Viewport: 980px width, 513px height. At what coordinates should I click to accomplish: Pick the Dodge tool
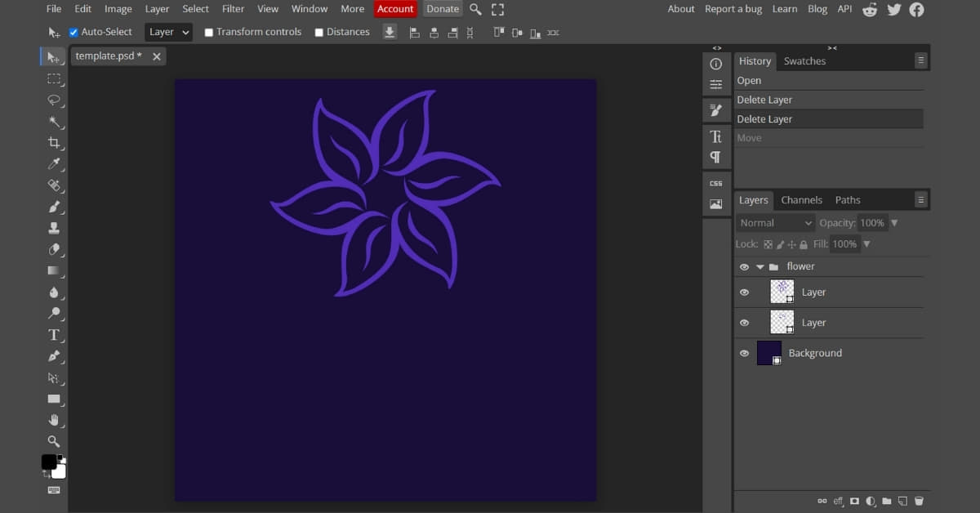coord(53,314)
